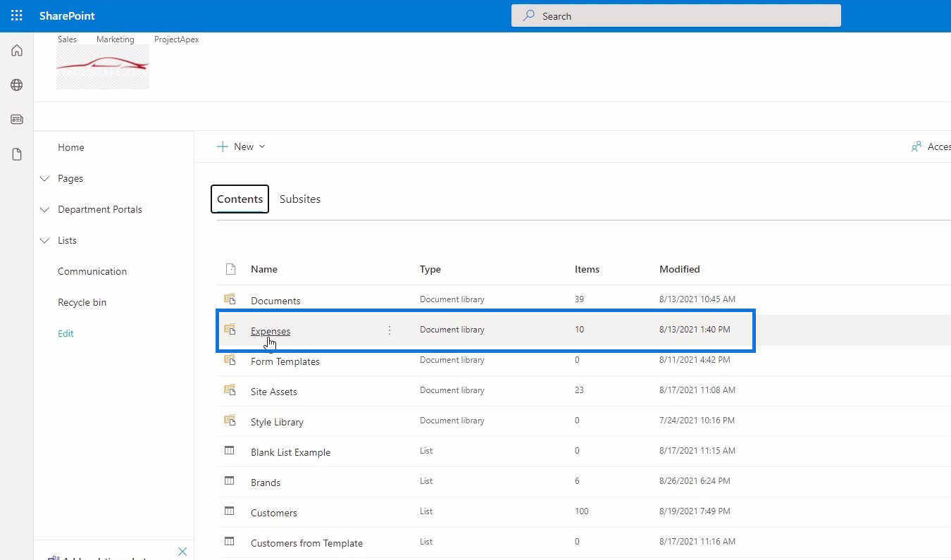
Task: Click the file type column header icon
Action: click(230, 269)
